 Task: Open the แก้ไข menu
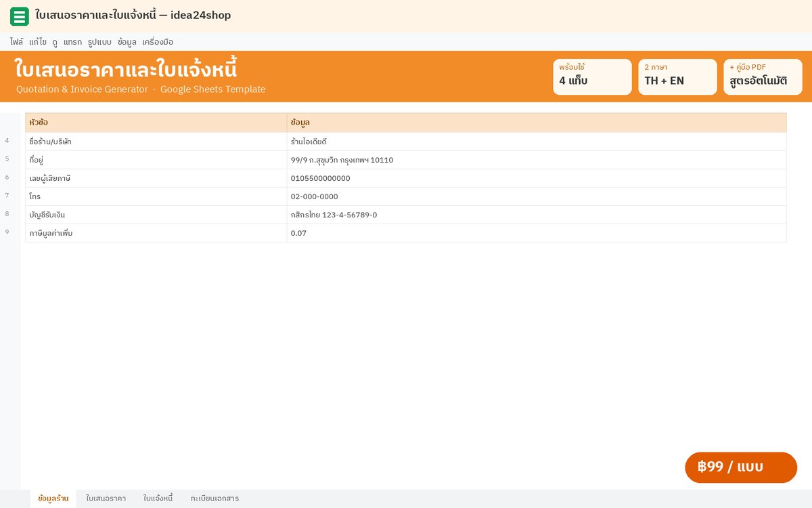tap(38, 42)
